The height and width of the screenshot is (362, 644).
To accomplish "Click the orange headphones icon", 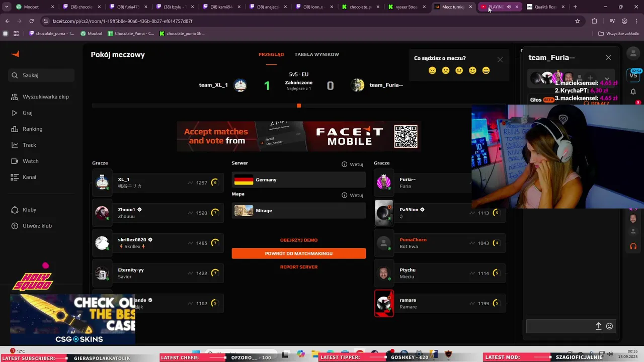I will pos(633,246).
